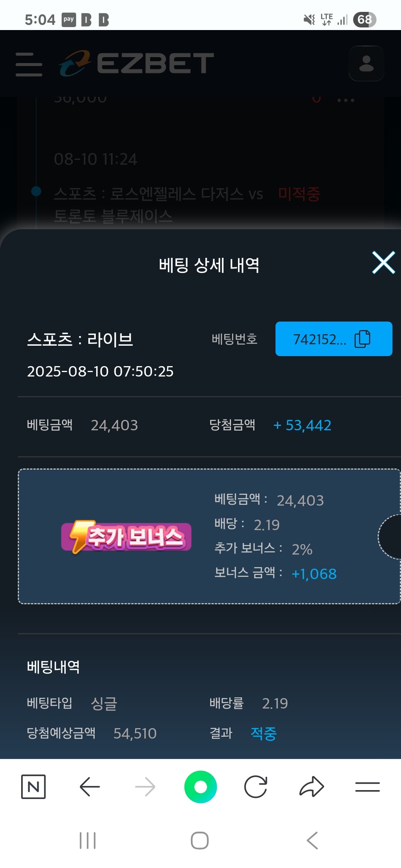
Task: Reload the page with refresh icon
Action: 256,786
